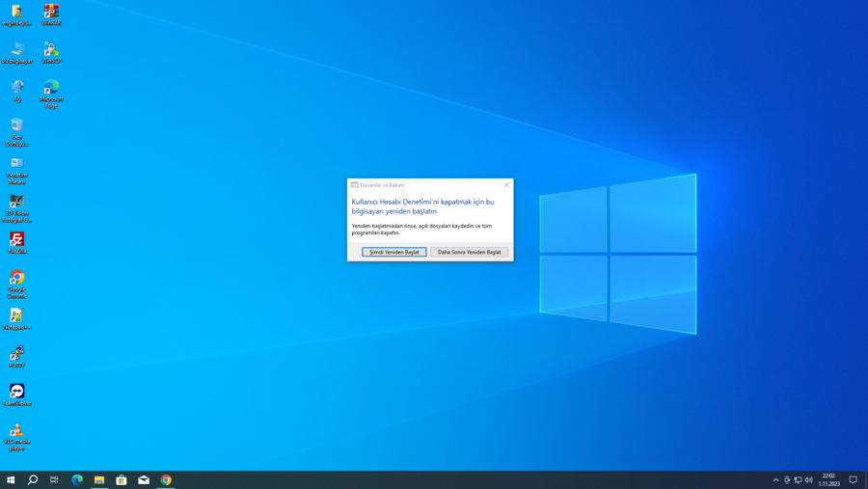This screenshot has width=868, height=489.
Task: Click Denetim Masası desktop icon
Action: click(16, 170)
